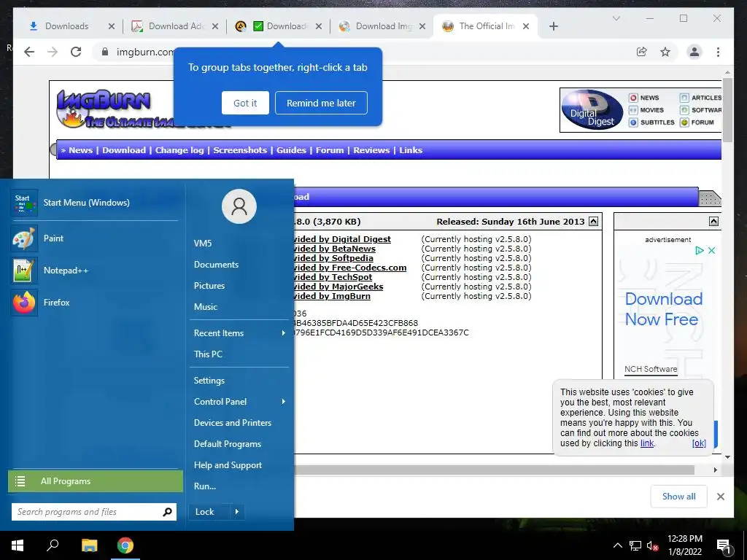Switch to Download Adobe tab
Screen dimensions: 747x560
174,26
